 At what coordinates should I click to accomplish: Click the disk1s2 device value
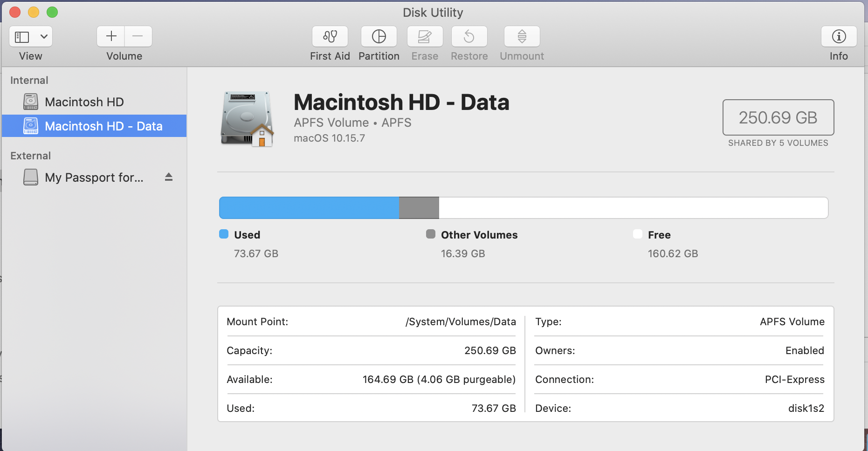pos(806,408)
